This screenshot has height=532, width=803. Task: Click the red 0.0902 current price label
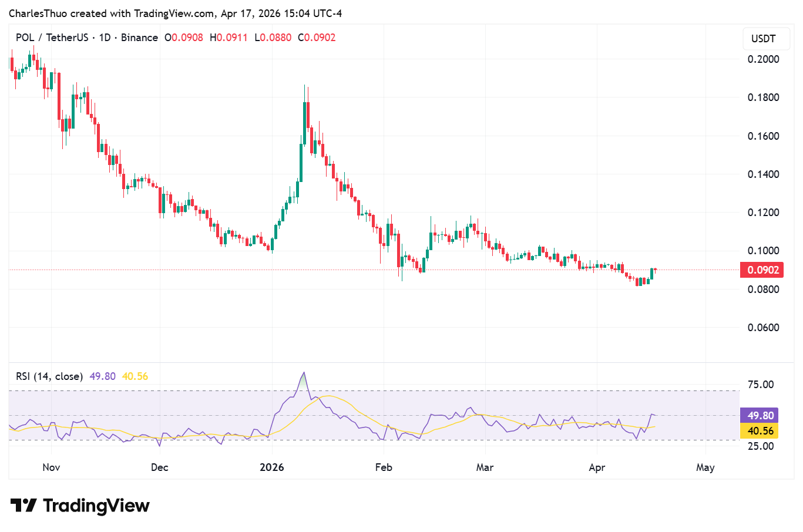762,270
